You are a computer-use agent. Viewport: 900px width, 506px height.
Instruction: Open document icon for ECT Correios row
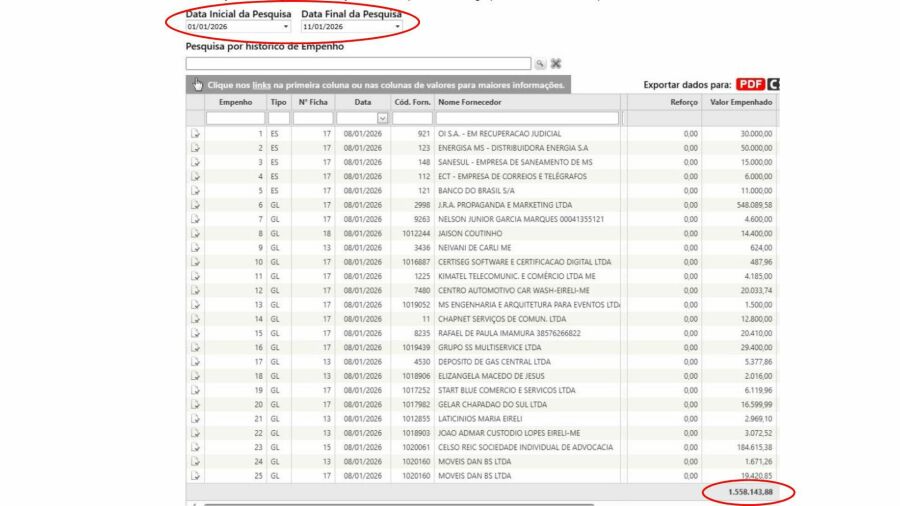(195, 176)
